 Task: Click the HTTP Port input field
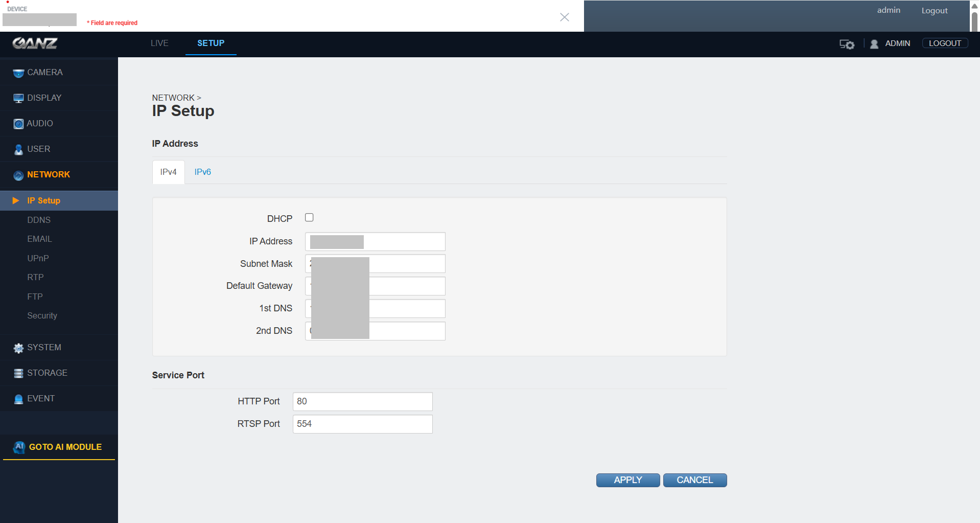(x=362, y=402)
